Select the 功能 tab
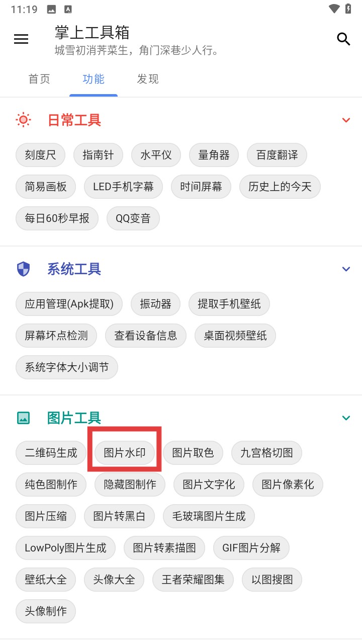This screenshot has width=362, height=644. point(94,79)
